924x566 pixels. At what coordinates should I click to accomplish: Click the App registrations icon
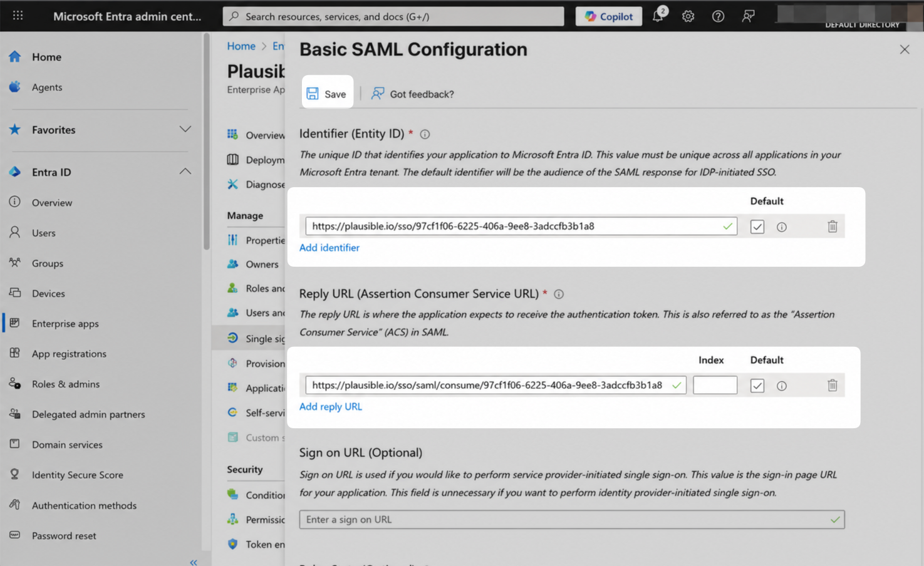[15, 353]
